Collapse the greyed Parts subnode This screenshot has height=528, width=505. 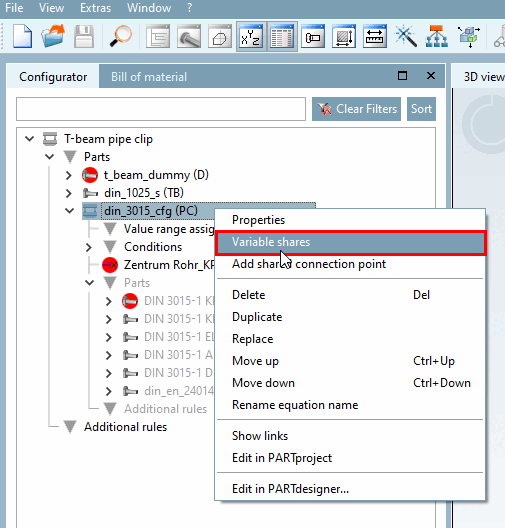[x=90, y=283]
